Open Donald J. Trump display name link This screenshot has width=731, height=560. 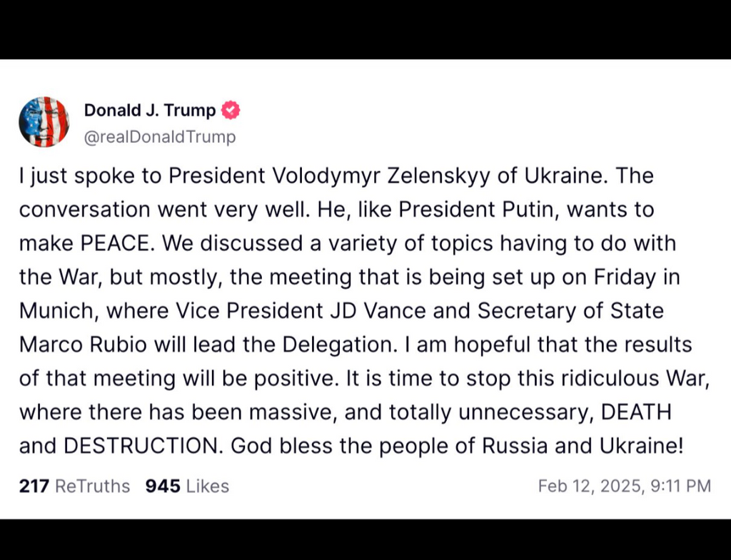(150, 111)
